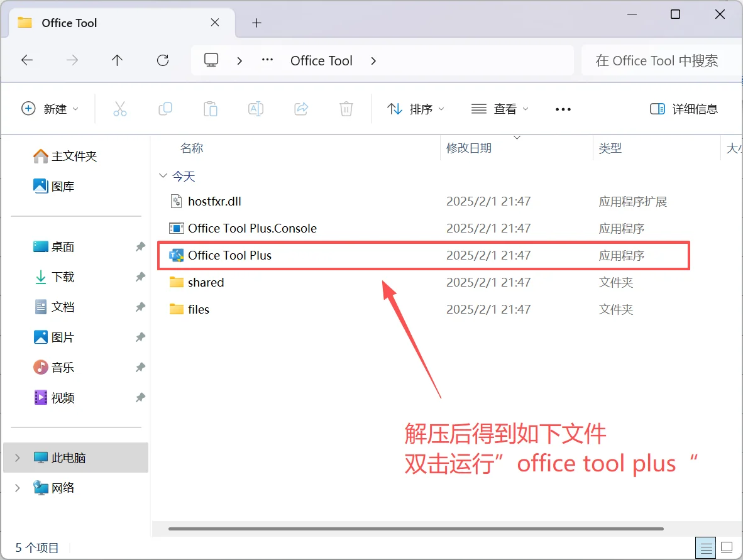Cut the selected file using the scissors icon
The width and height of the screenshot is (743, 560).
click(x=120, y=108)
